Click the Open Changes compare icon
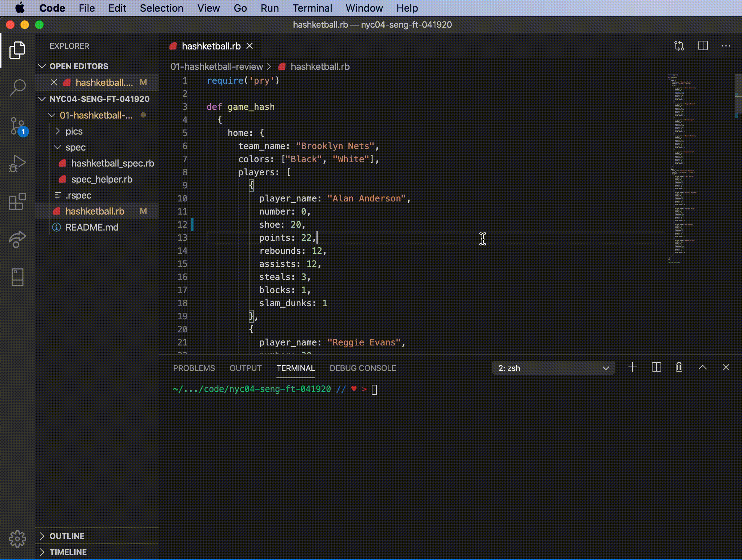Image resolution: width=742 pixels, height=560 pixels. pyautogui.click(x=679, y=46)
